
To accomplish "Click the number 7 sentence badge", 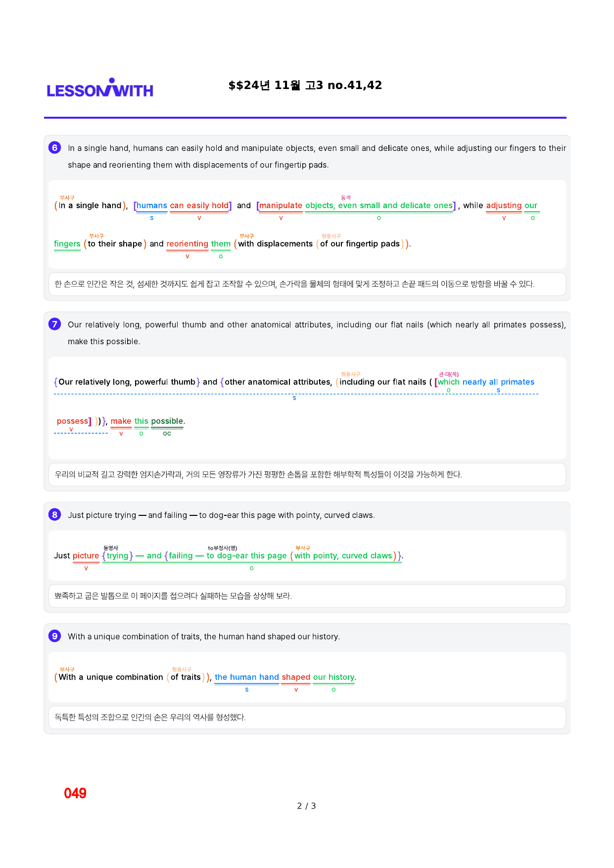I will pos(55,324).
